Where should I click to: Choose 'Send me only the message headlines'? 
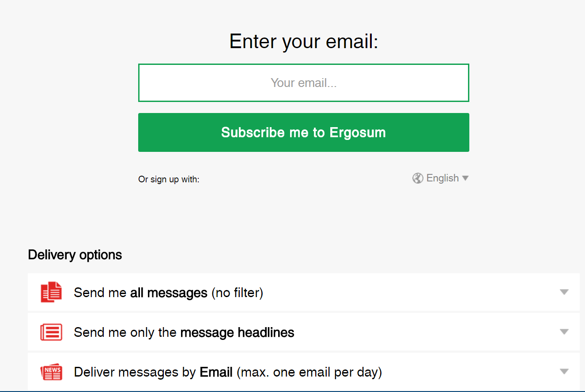click(x=304, y=332)
